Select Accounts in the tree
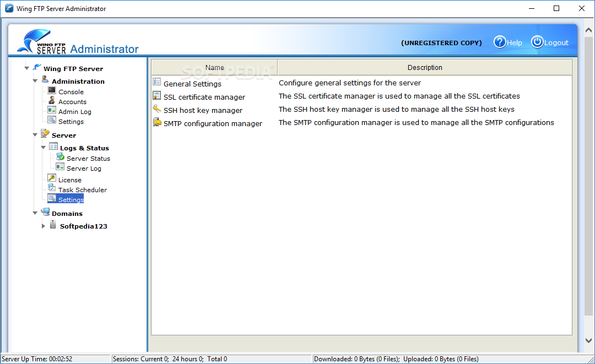This screenshot has width=595, height=364. pyautogui.click(x=72, y=102)
